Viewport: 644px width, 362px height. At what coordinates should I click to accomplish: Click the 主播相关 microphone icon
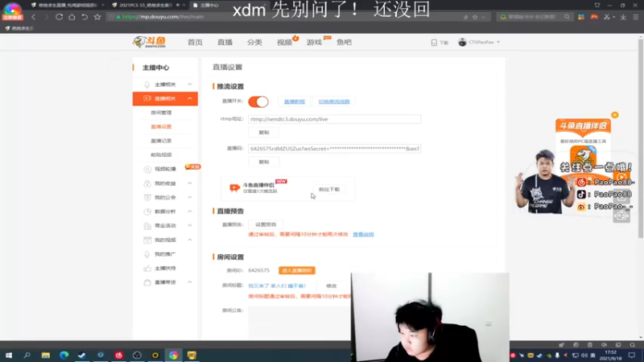tap(147, 84)
